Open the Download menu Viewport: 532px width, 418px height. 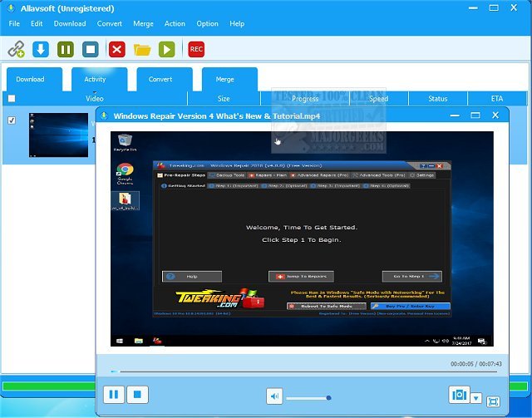[70, 24]
